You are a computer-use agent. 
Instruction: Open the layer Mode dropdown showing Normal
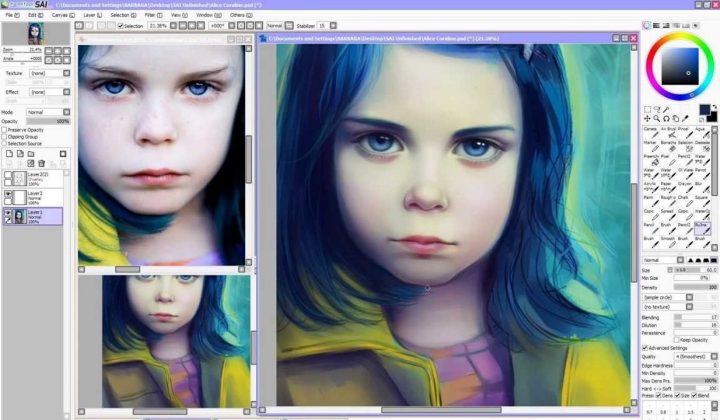coord(48,112)
